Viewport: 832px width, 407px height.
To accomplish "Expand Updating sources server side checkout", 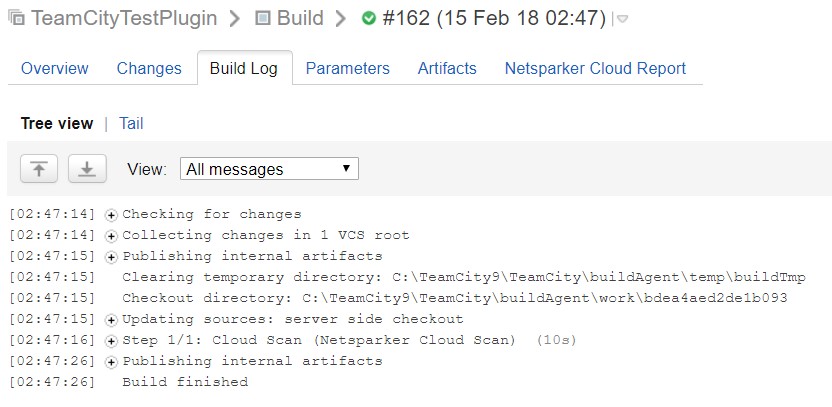I will (111, 319).
